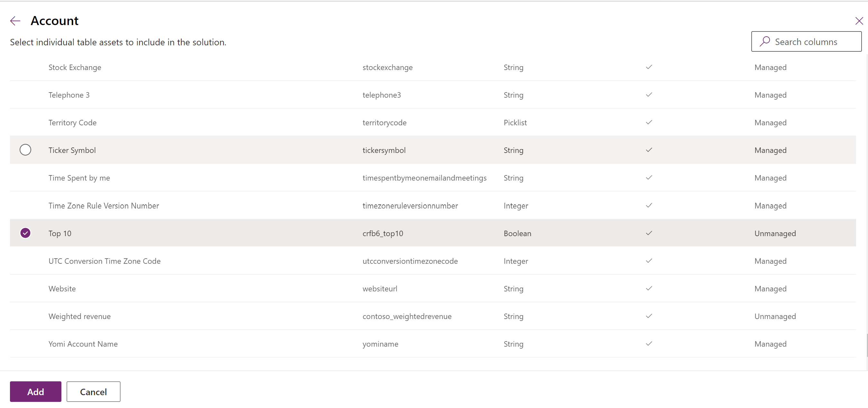Click the checkmark icon next to yominame
Viewport: 868px width, 408px height.
[649, 343]
